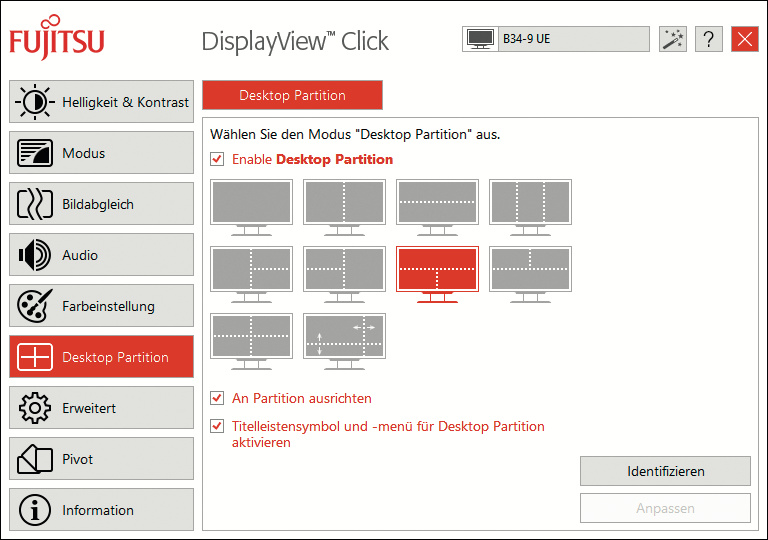Select the undivided full-screen layout
This screenshot has width=768, height=540.
pos(251,207)
